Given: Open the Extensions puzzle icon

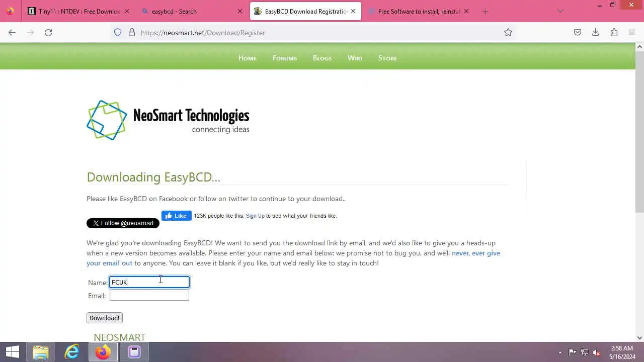Looking at the screenshot, I should [x=614, y=32].
